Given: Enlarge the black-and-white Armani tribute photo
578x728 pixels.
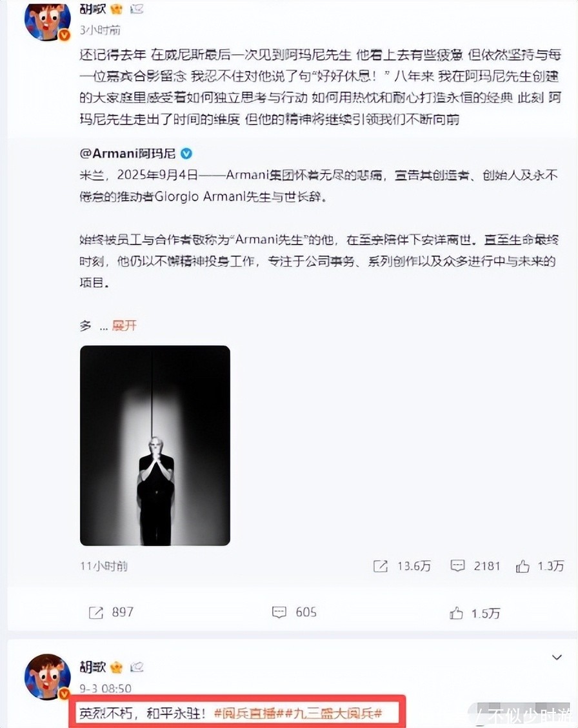Looking at the screenshot, I should click(155, 445).
